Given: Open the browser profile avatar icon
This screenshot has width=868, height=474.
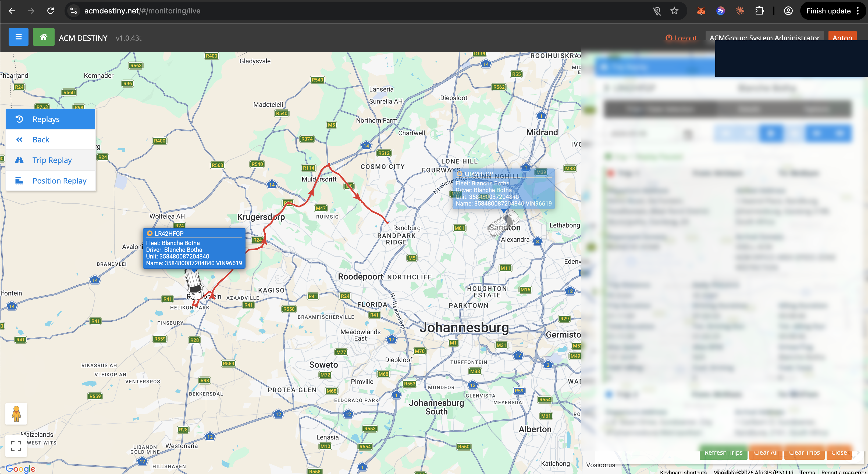Looking at the screenshot, I should click(x=788, y=11).
